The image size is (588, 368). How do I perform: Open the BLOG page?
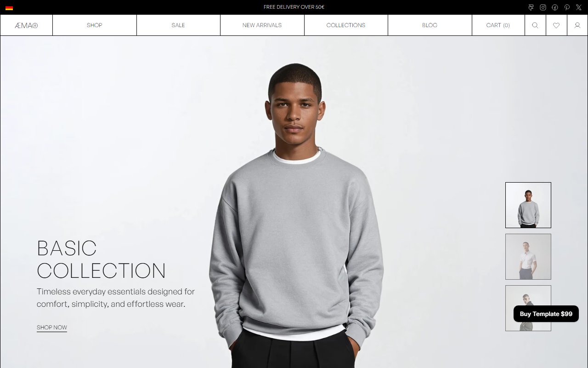click(x=430, y=25)
